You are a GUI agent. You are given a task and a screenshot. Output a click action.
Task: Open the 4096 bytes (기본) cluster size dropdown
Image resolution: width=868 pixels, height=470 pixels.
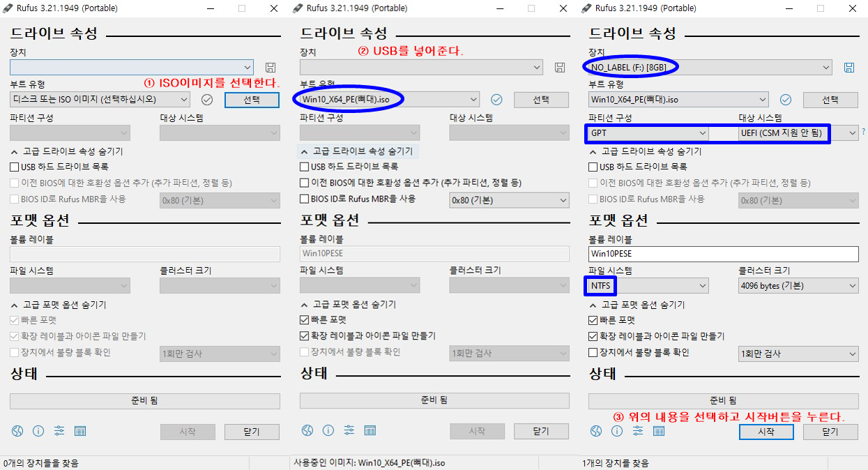[798, 286]
